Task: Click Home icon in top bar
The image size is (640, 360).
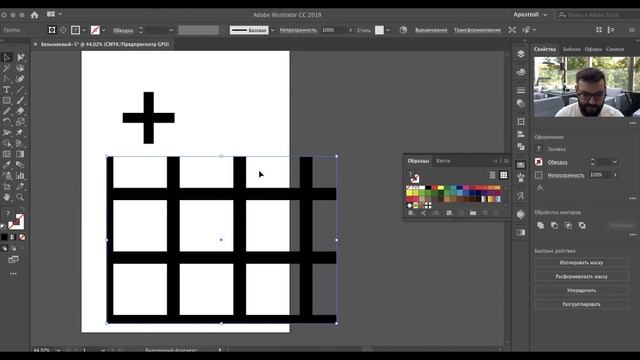Action: (34, 15)
